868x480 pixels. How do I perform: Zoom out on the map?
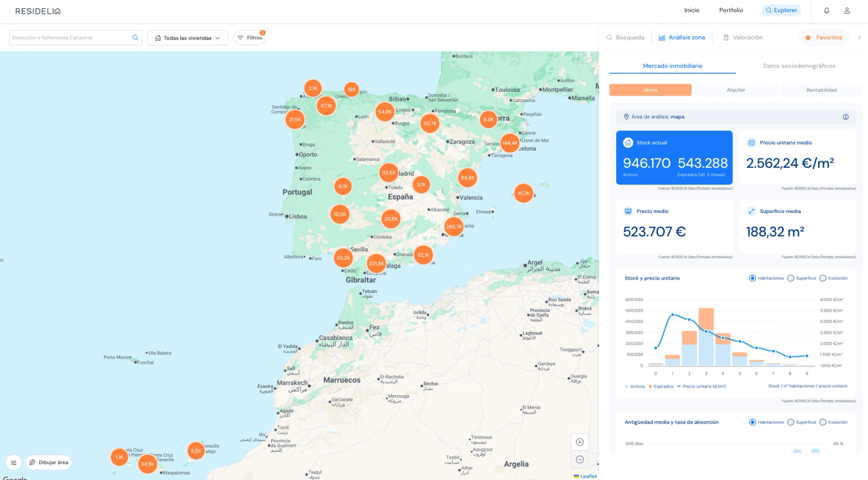(x=579, y=459)
